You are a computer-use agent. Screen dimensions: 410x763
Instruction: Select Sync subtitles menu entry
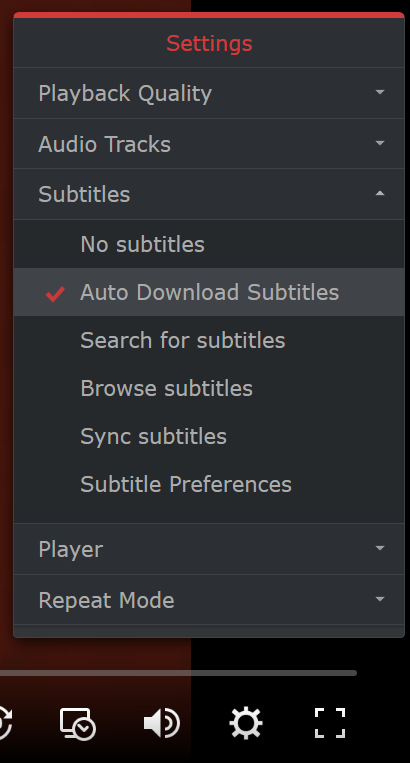pos(209,436)
